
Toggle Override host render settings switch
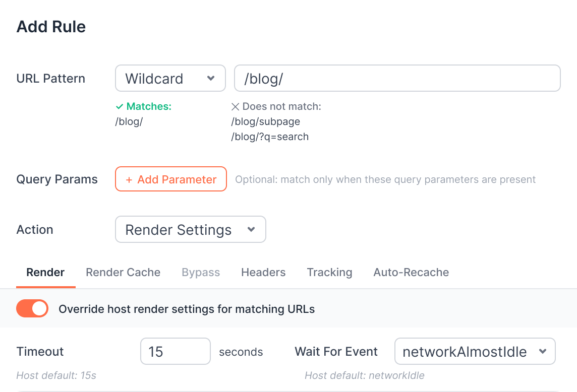(32, 308)
